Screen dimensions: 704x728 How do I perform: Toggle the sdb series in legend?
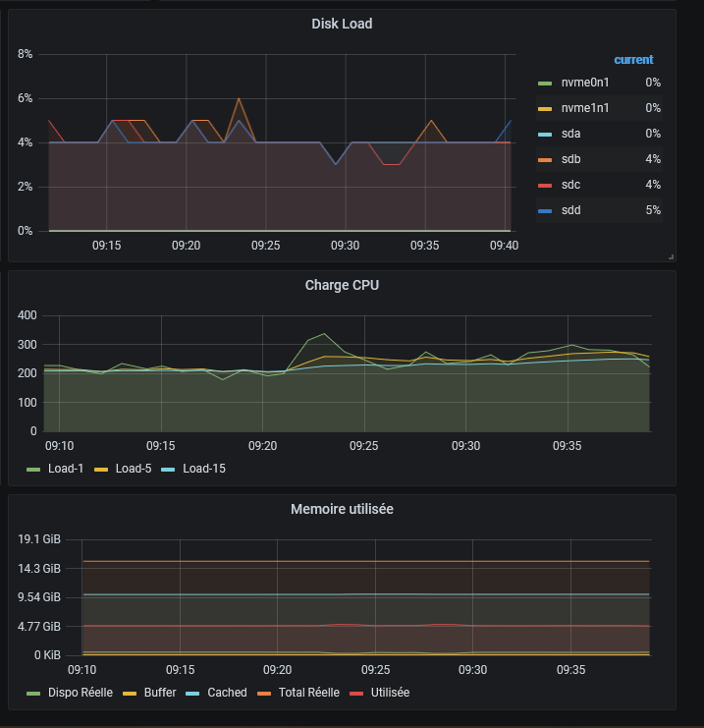click(570, 159)
